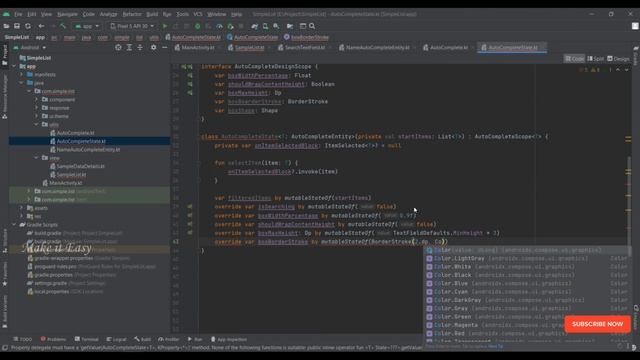Image resolution: width=640 pixels, height=360 pixels.
Task: Open the Android project view dropdown
Action: coord(29,47)
